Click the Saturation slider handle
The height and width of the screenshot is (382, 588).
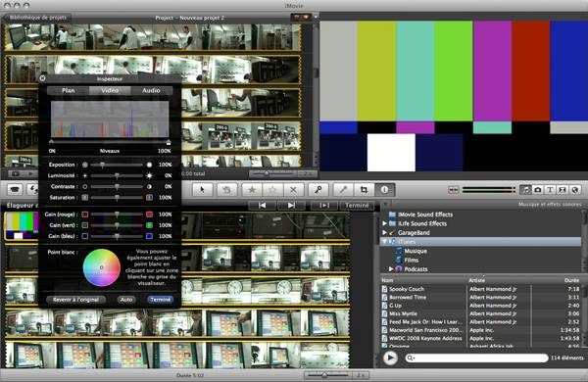117,197
